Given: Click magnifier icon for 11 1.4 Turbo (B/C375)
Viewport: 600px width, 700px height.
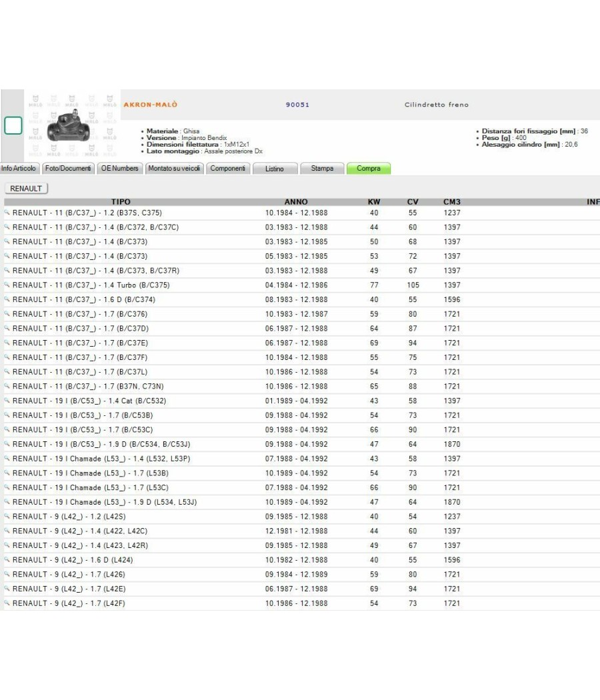Looking at the screenshot, I should [x=7, y=285].
